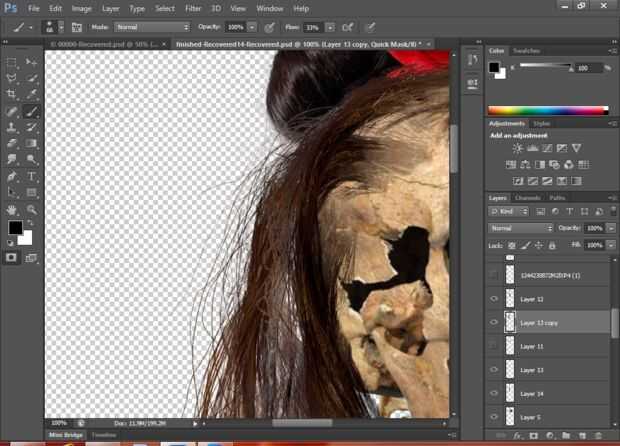Open brush Opacity slider dropdown
The height and width of the screenshot is (446, 620).
pos(251,27)
